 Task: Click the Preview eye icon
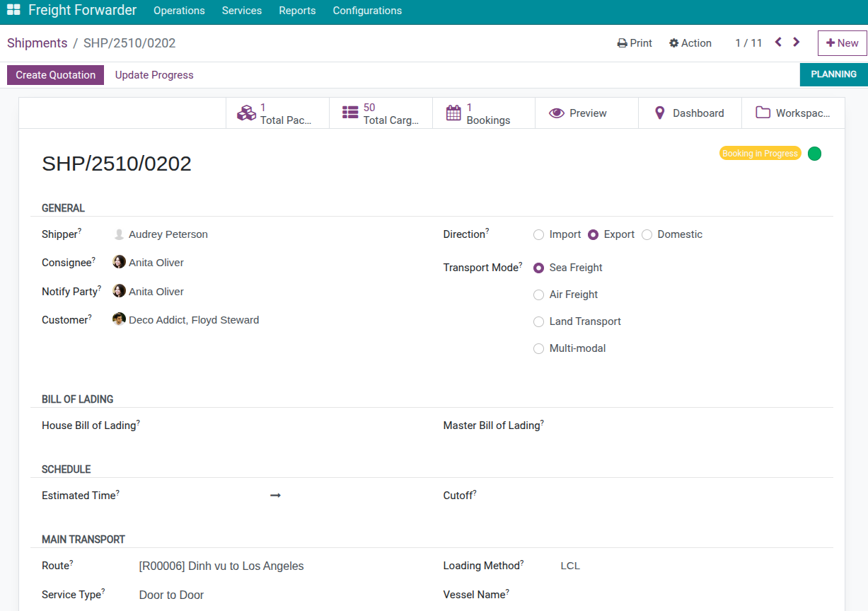coord(557,113)
